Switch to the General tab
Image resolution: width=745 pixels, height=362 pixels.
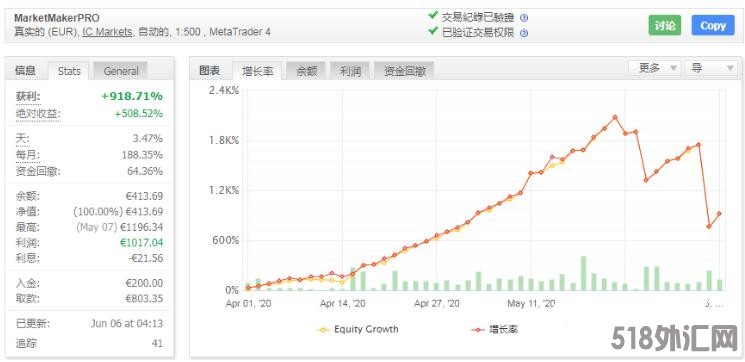tap(121, 71)
